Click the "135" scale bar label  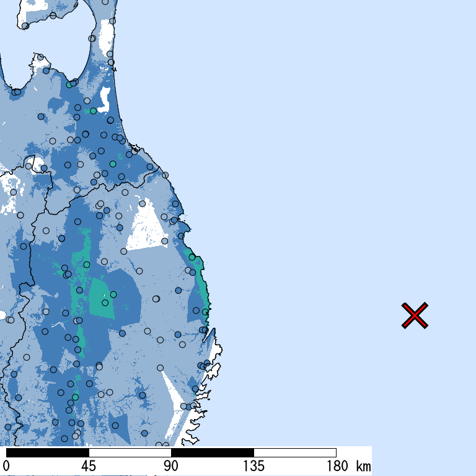point(254,466)
